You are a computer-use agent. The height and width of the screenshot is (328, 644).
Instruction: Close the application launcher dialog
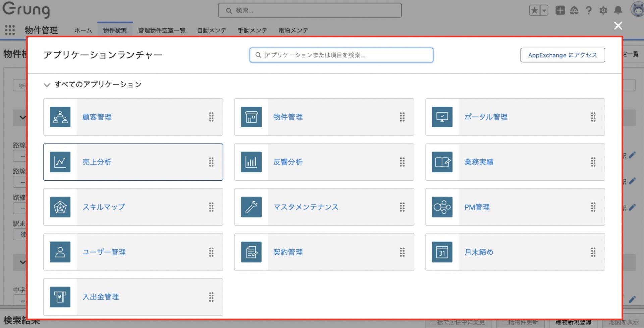[x=618, y=26]
